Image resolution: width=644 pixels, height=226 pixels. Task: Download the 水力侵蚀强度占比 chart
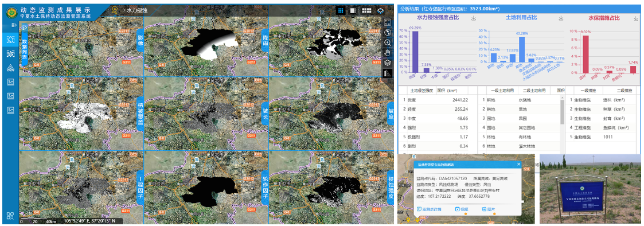pos(474,18)
